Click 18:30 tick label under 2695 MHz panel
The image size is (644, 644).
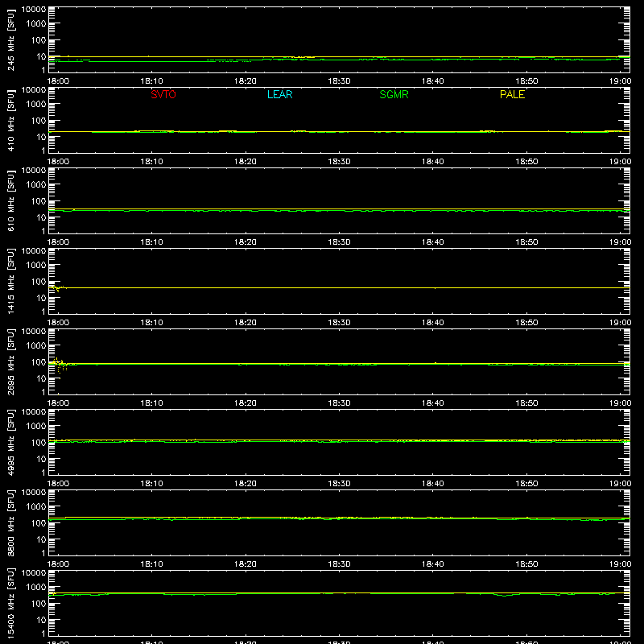point(339,403)
